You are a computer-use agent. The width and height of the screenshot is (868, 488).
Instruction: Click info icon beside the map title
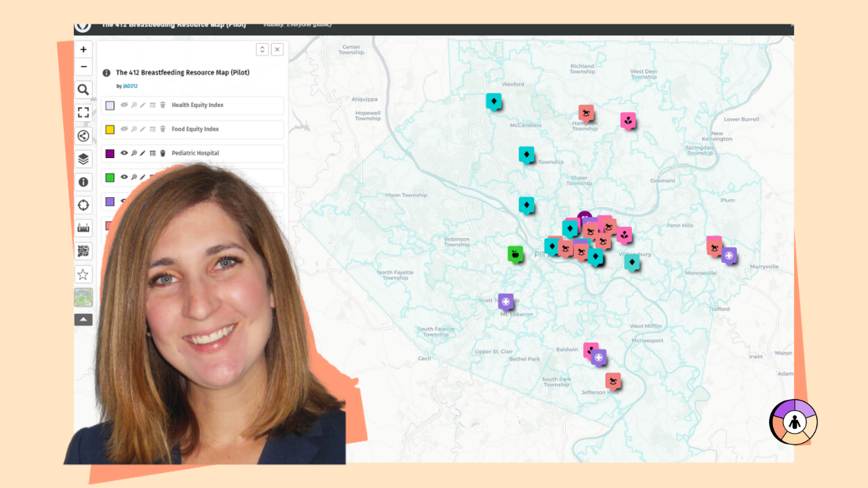pyautogui.click(x=106, y=73)
